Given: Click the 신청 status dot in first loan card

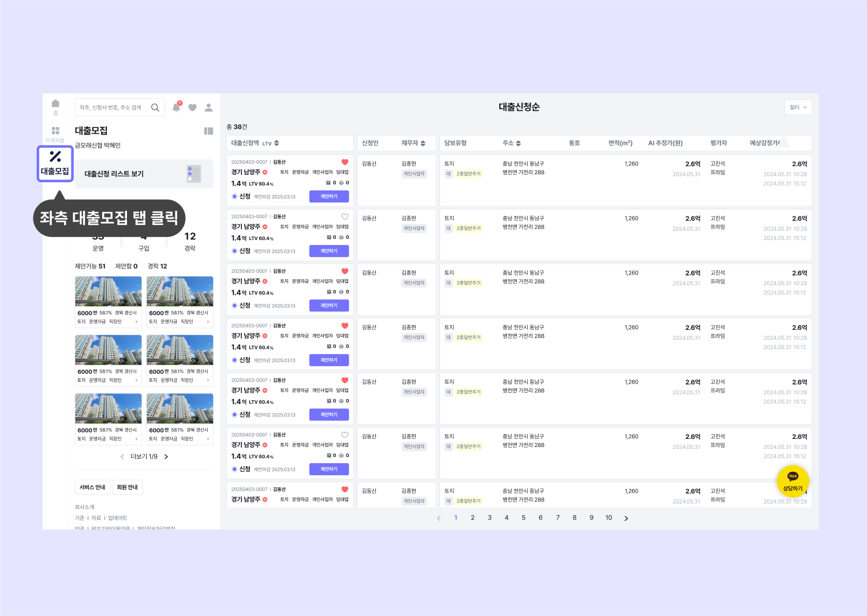Looking at the screenshot, I should pos(234,197).
